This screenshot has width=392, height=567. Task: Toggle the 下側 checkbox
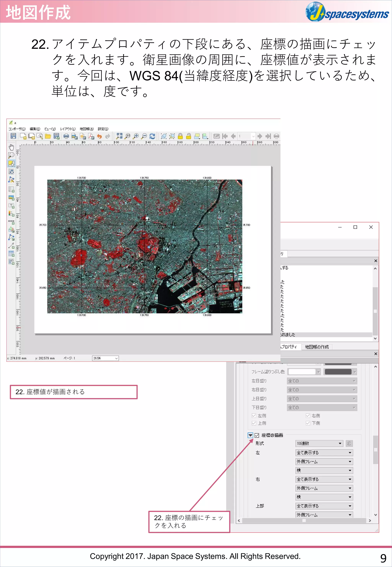[308, 423]
